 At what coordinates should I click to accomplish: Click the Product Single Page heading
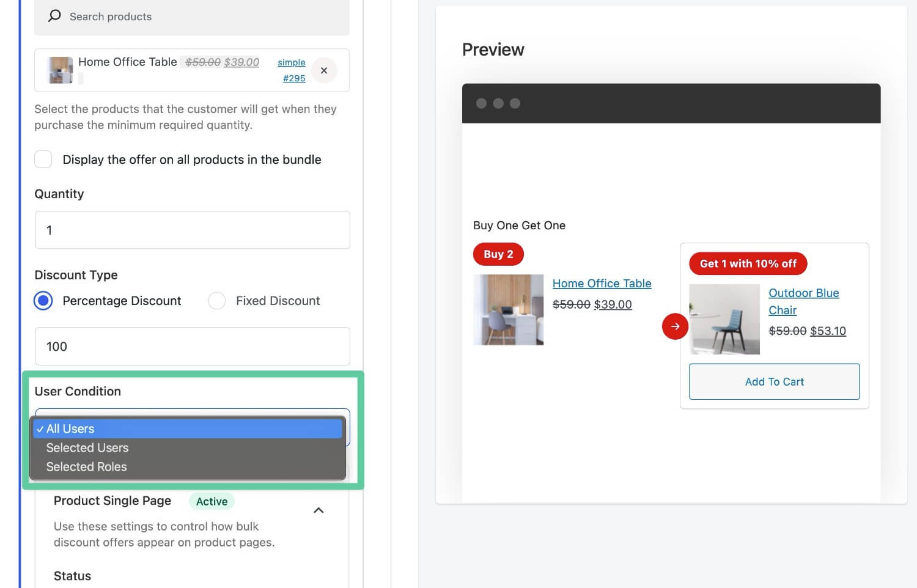(x=112, y=501)
